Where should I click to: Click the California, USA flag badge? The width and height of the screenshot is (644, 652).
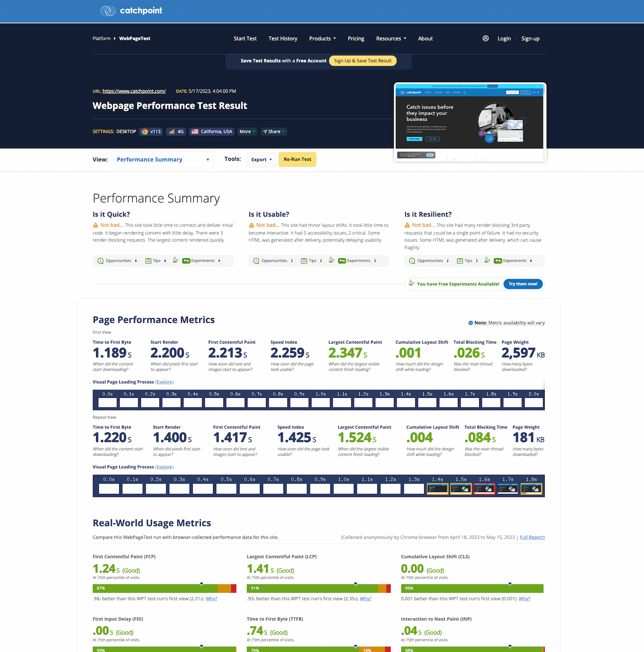click(212, 131)
